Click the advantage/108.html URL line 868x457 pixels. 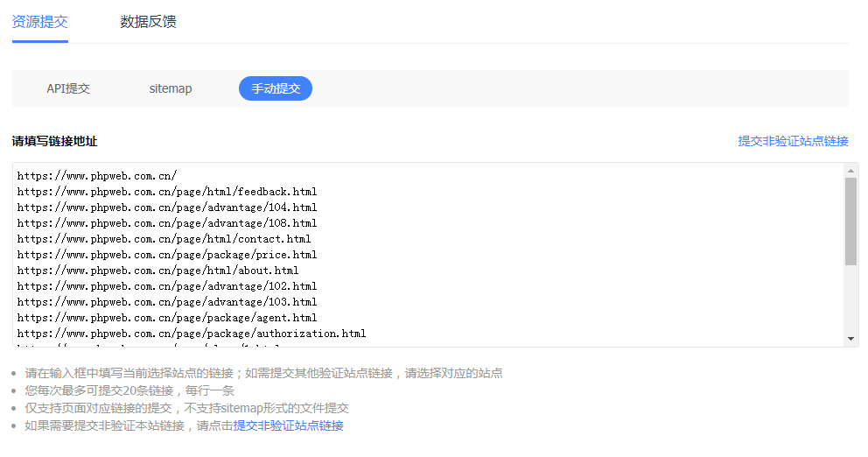[166, 223]
